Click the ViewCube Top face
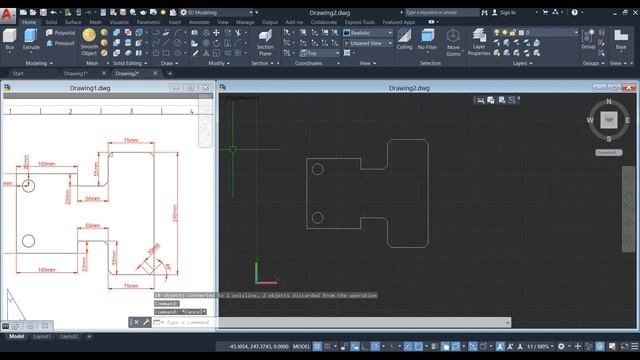Viewport: 640px width, 360px height. point(609,120)
